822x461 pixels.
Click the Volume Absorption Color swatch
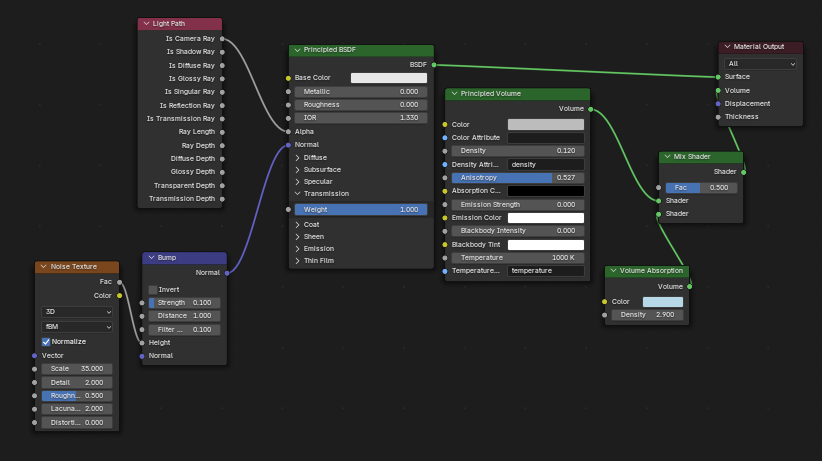click(x=662, y=301)
